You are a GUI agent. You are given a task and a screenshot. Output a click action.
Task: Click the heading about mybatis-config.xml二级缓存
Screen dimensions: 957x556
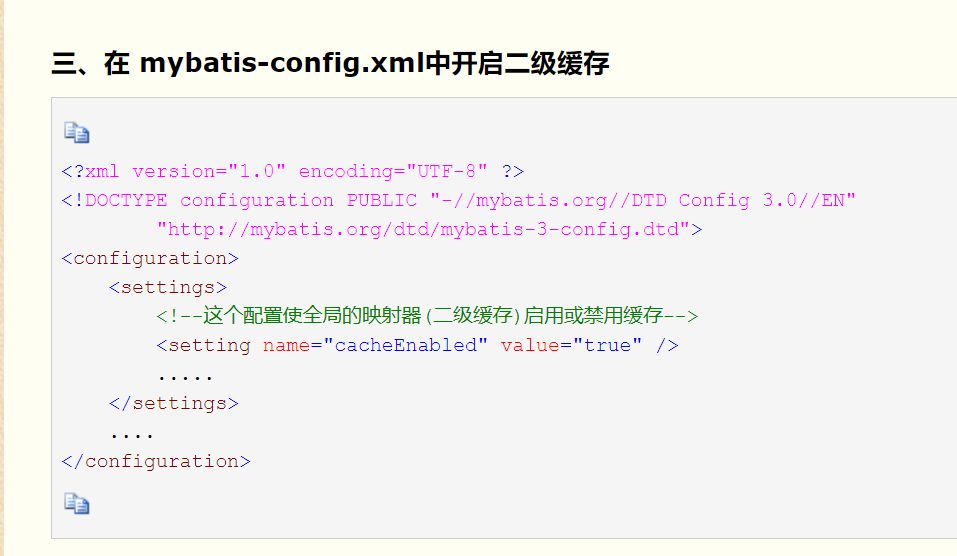(x=330, y=63)
